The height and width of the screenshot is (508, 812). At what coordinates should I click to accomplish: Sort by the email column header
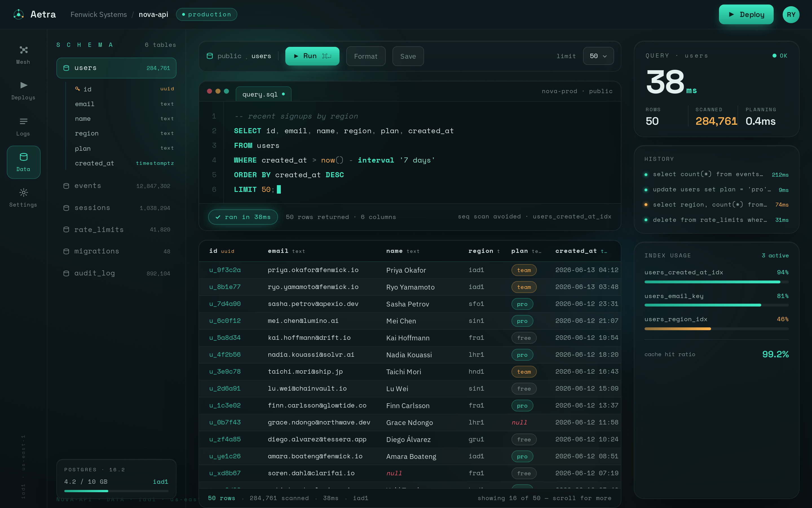pyautogui.click(x=286, y=251)
